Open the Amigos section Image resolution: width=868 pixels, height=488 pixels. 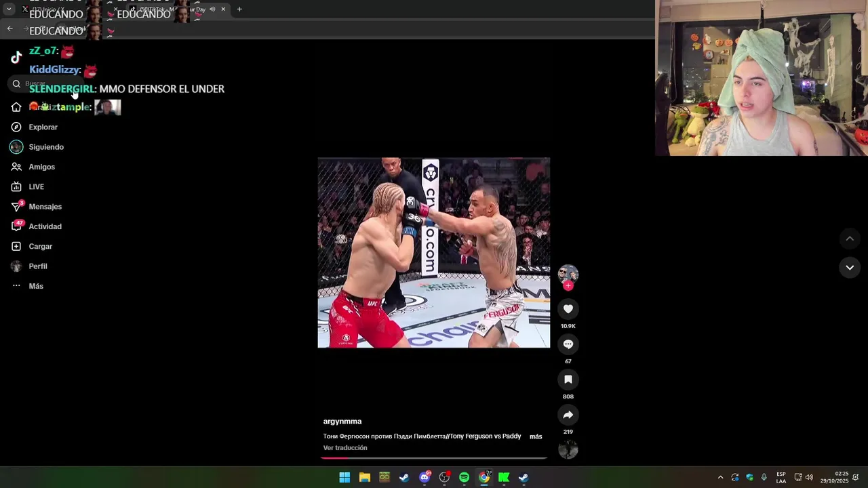point(33,167)
